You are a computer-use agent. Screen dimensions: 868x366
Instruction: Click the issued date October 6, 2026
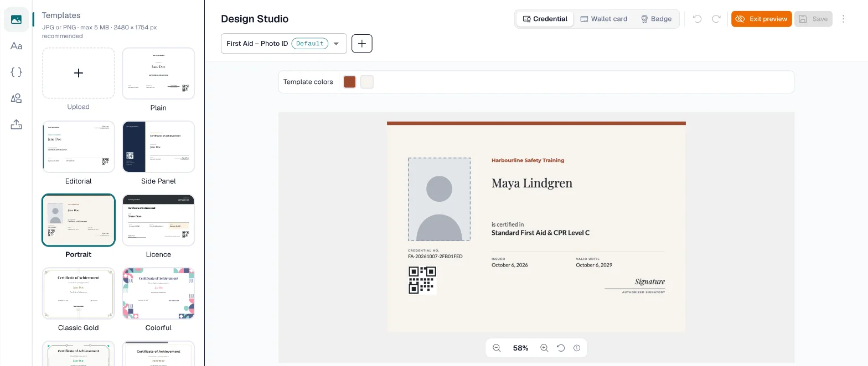coord(509,265)
